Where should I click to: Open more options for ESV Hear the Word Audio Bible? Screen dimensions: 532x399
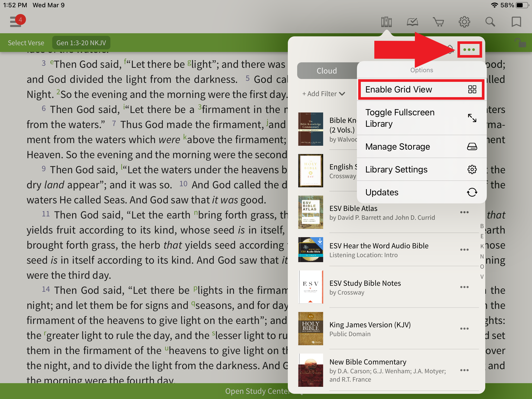[x=464, y=250]
